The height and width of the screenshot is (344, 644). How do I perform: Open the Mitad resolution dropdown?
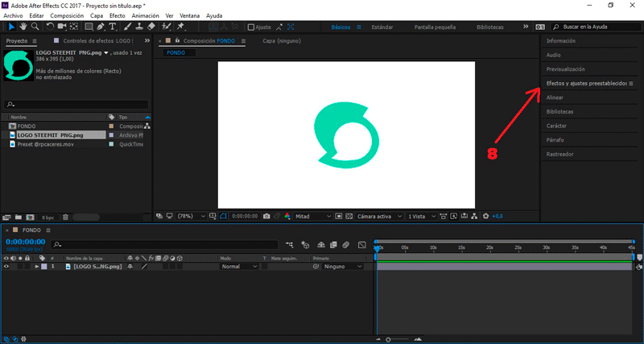coord(312,216)
